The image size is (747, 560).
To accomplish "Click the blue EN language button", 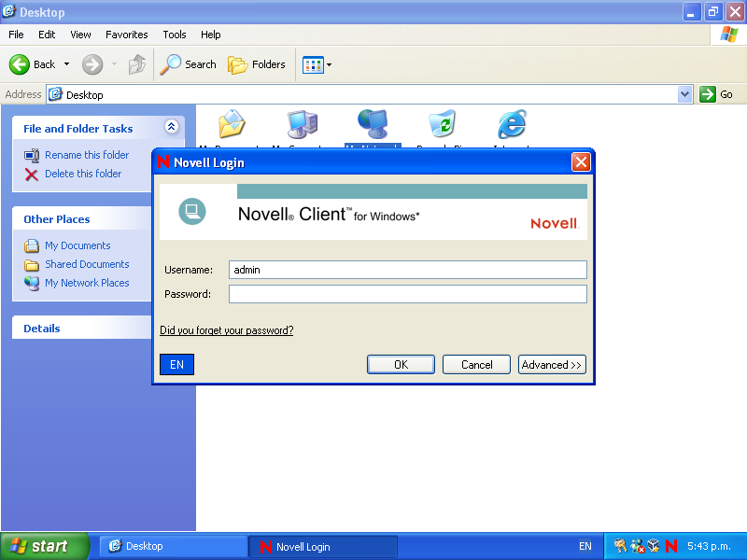I will point(176,364).
